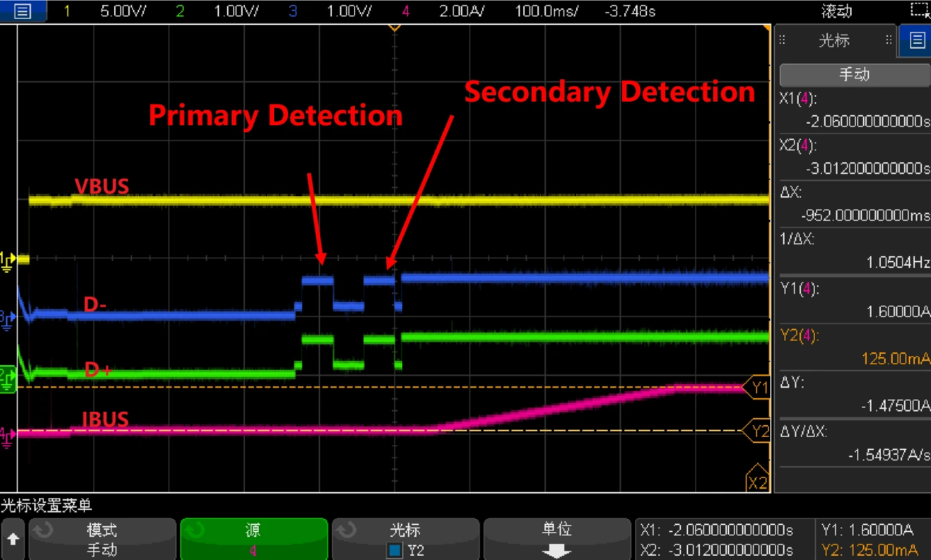Viewport: 931px width, 560px height.
Task: Open the 光标 Y2 cursor selection softkey
Action: click(x=405, y=539)
